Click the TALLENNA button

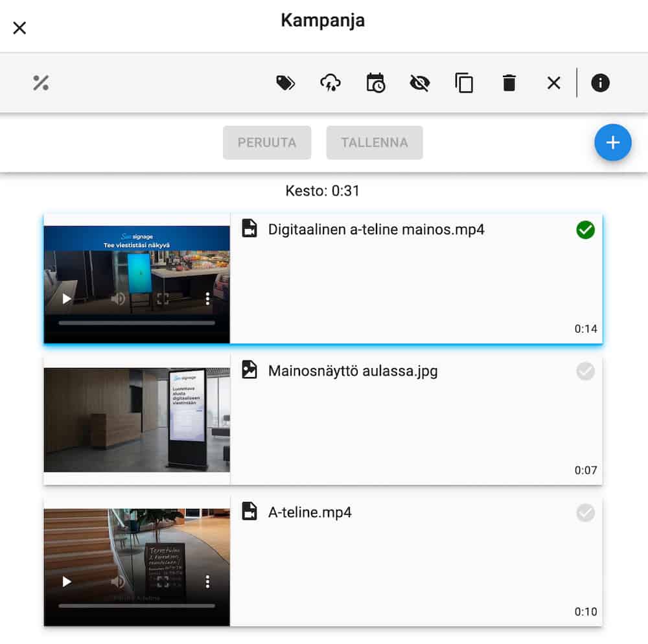click(375, 143)
